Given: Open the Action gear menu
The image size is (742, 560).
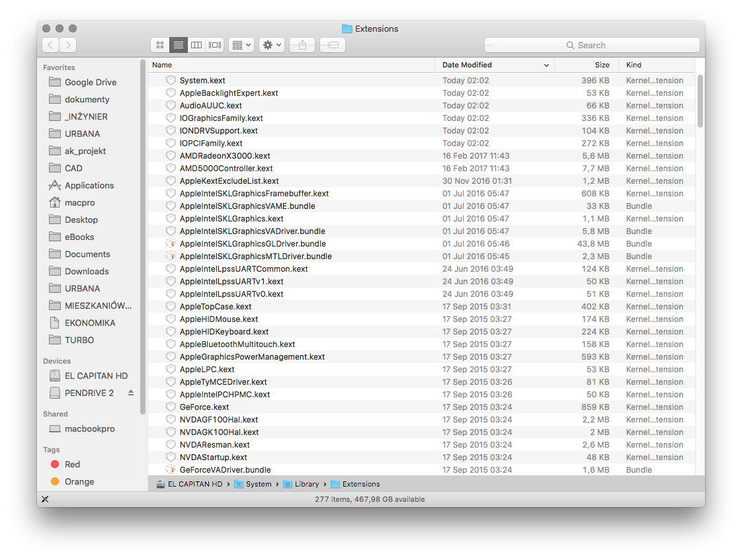Looking at the screenshot, I should pos(272,45).
